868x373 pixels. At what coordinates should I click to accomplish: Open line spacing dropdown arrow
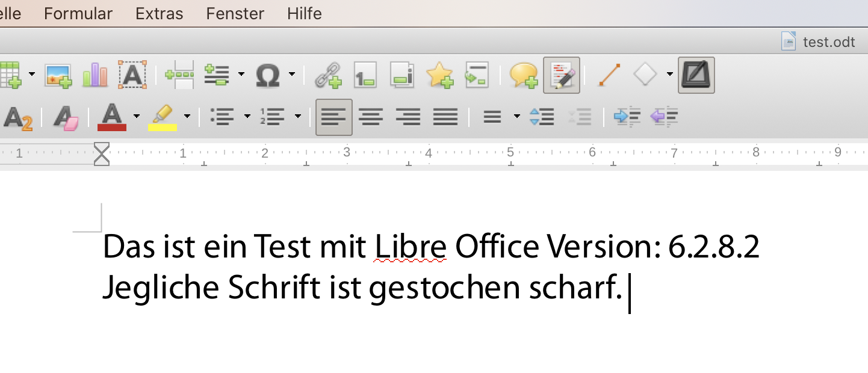517,116
